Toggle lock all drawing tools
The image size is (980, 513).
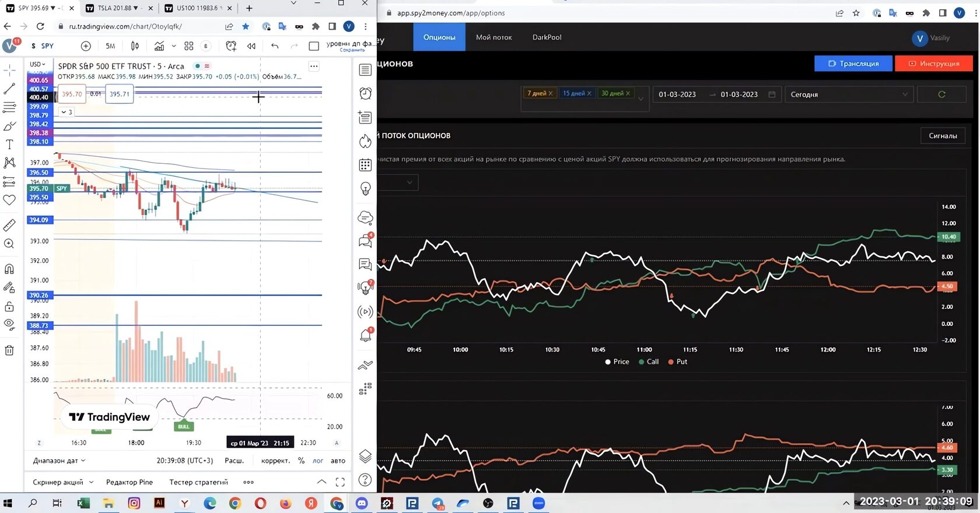coord(9,306)
